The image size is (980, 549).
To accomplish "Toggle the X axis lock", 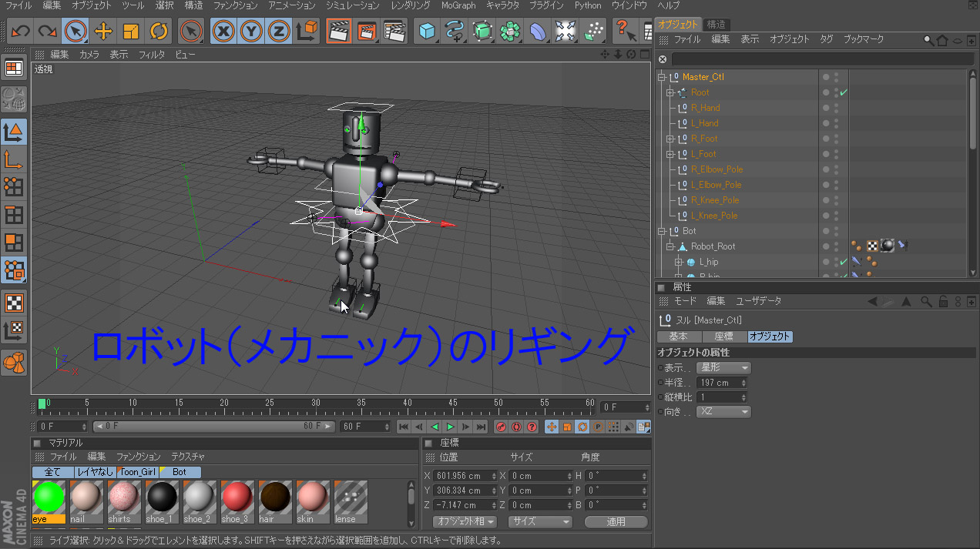I will (x=223, y=32).
